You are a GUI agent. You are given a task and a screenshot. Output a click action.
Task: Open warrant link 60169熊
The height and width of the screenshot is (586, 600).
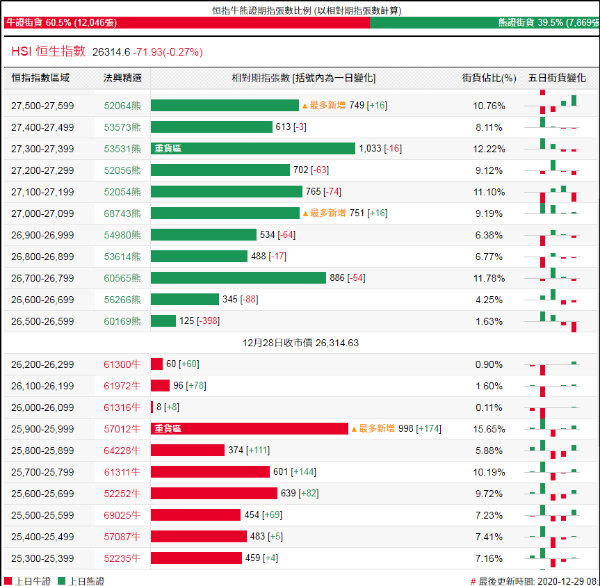pos(122,322)
